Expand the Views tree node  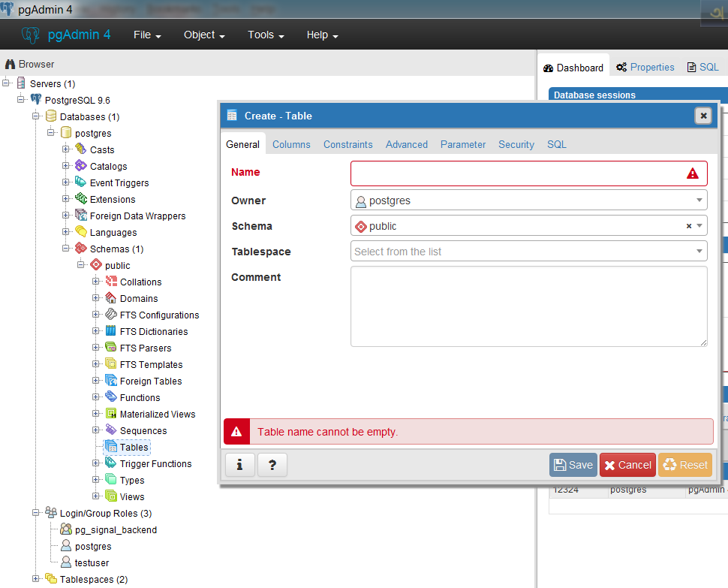(x=96, y=496)
